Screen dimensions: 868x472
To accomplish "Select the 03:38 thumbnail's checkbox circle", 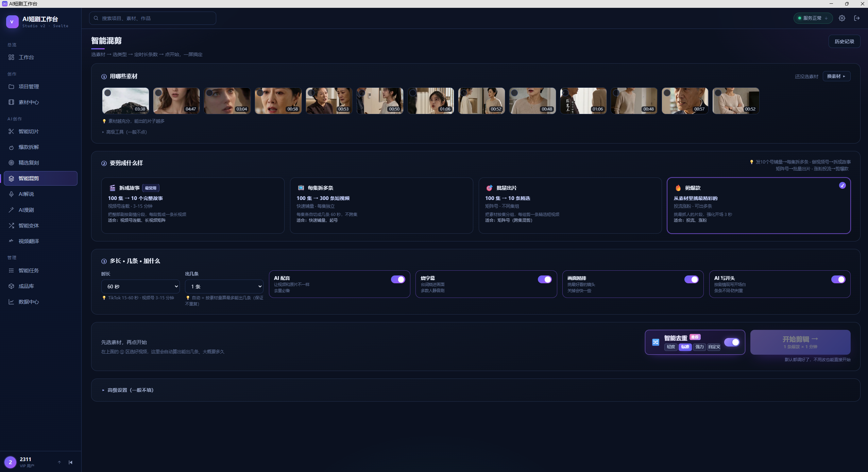I will click(x=107, y=93).
